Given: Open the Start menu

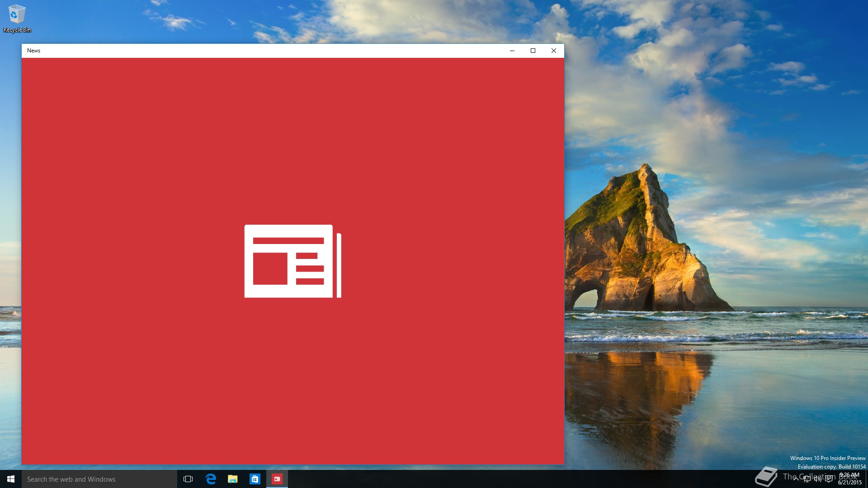Looking at the screenshot, I should click(11, 479).
